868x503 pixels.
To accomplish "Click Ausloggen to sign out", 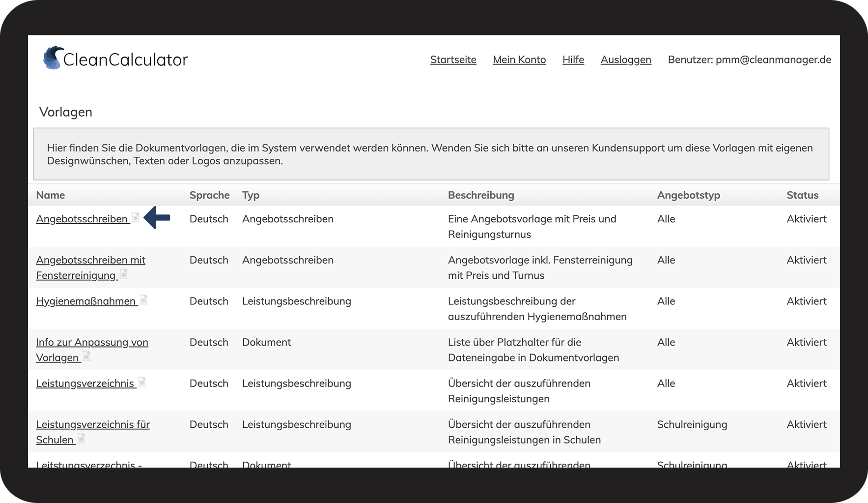I will pos(625,59).
